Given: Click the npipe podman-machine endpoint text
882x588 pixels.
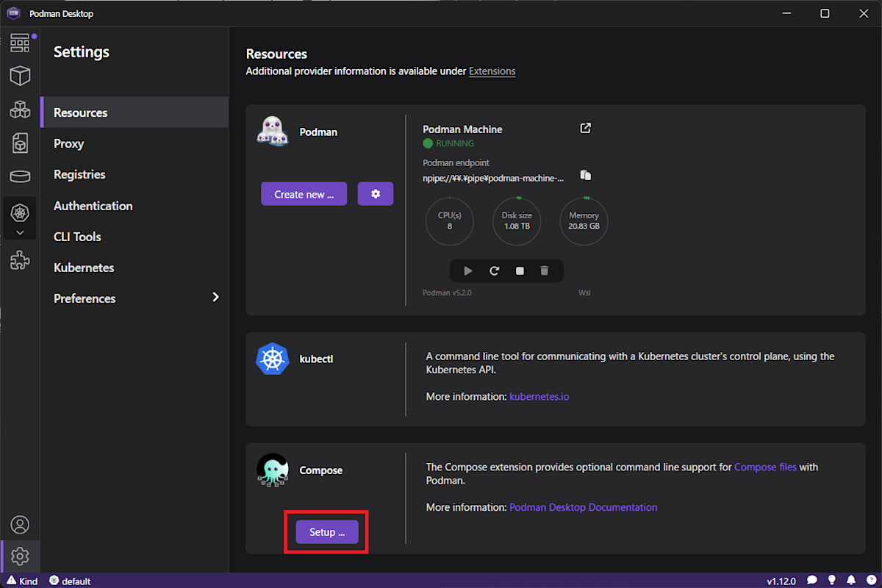Looking at the screenshot, I should pos(493,178).
